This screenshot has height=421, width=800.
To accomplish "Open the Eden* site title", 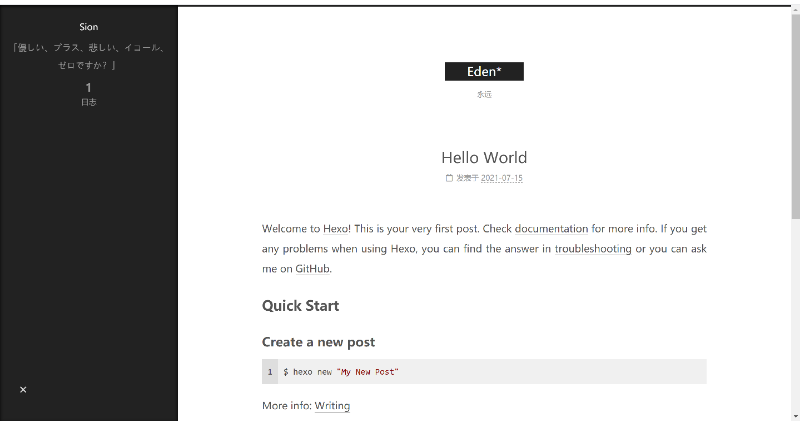I will click(484, 72).
